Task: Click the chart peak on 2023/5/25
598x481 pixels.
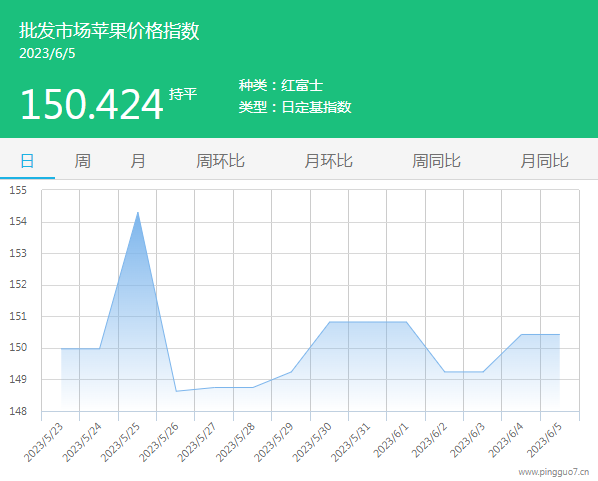Action: point(138,212)
